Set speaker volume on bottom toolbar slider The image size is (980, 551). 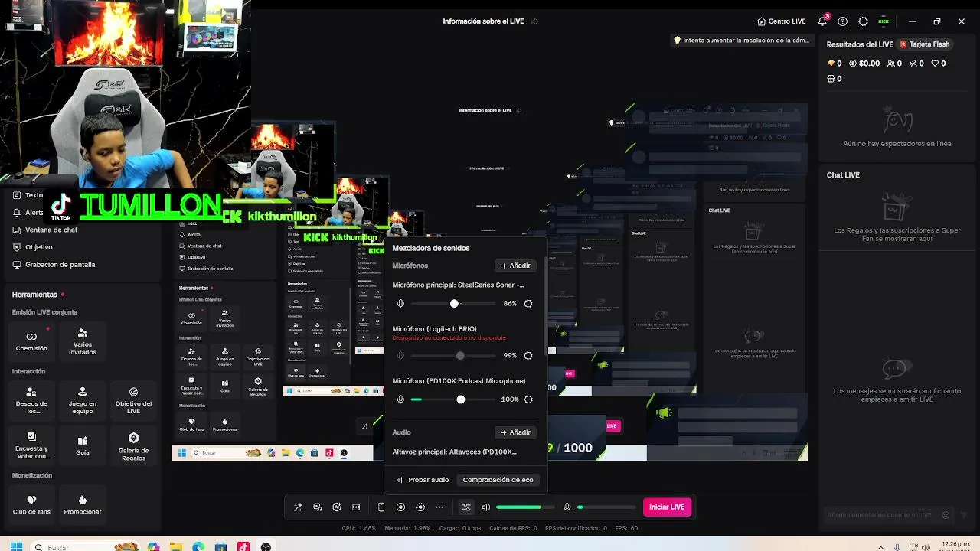coord(524,507)
